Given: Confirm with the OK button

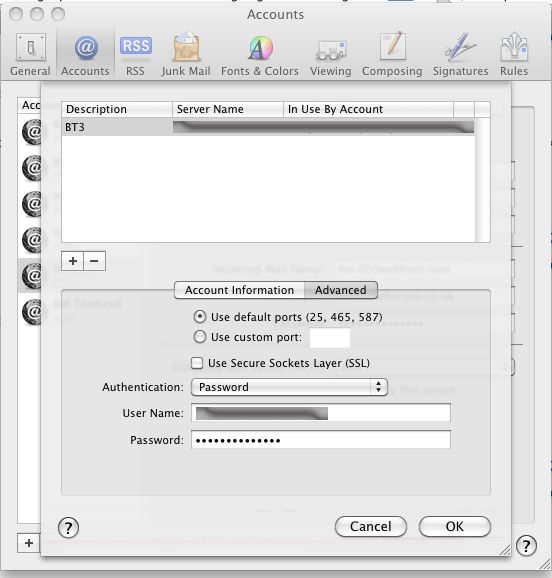Looking at the screenshot, I should pyautogui.click(x=455, y=526).
